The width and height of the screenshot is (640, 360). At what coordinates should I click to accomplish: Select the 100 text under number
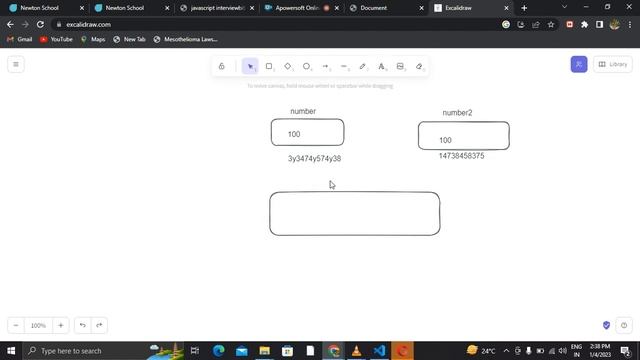294,134
